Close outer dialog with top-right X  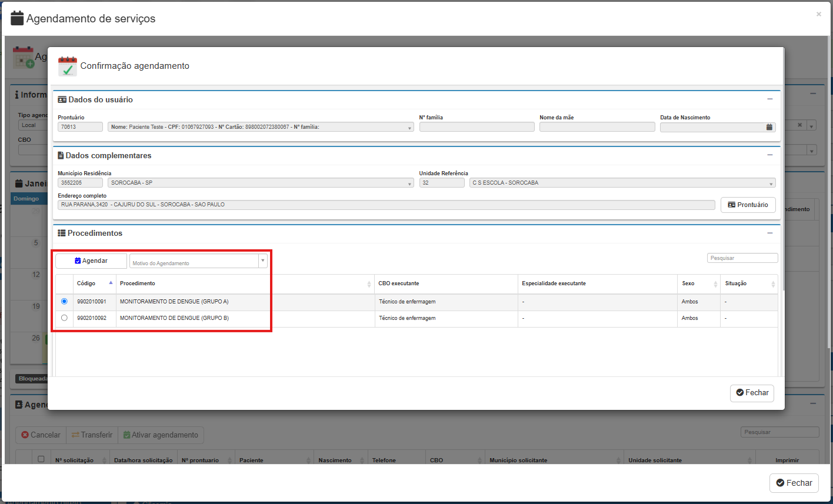(818, 14)
